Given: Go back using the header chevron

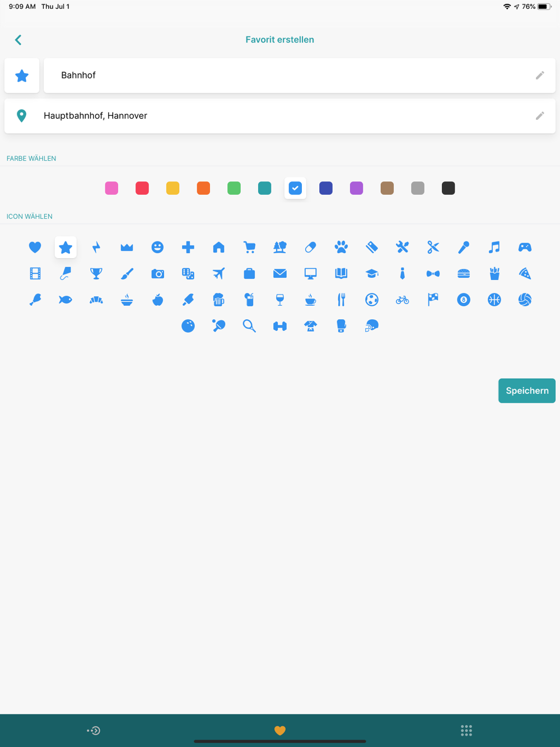Looking at the screenshot, I should [x=18, y=40].
